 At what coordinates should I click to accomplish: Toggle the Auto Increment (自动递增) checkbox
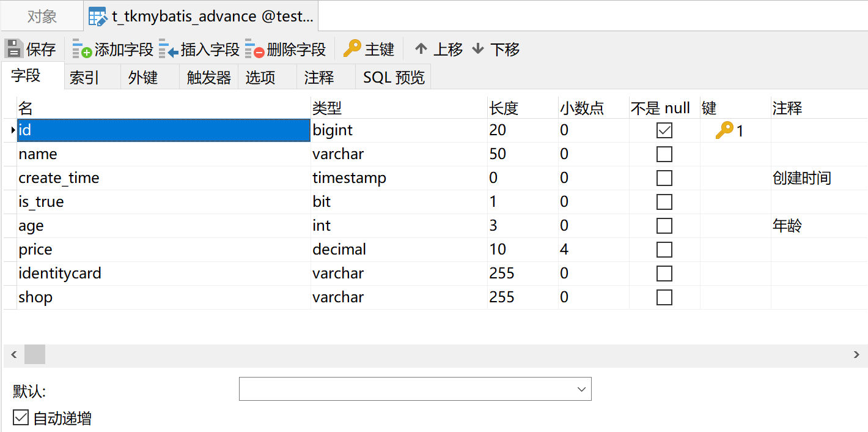(x=21, y=418)
